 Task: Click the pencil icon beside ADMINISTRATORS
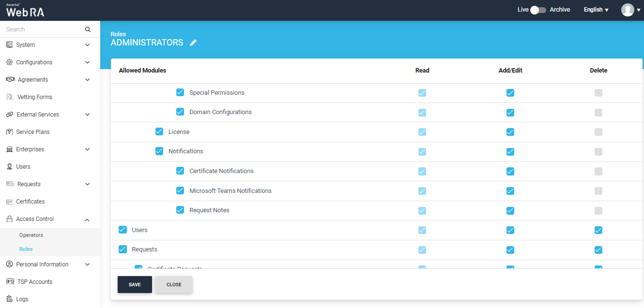193,43
